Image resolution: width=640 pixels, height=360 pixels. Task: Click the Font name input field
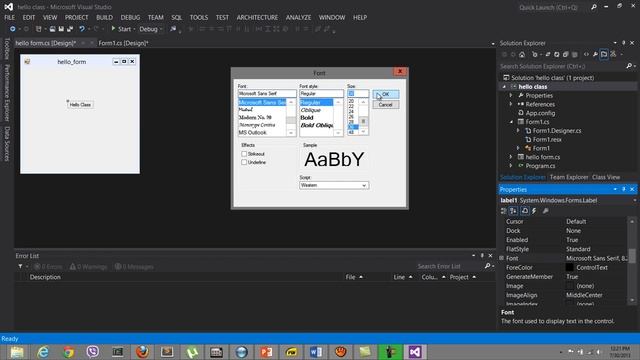(x=267, y=93)
